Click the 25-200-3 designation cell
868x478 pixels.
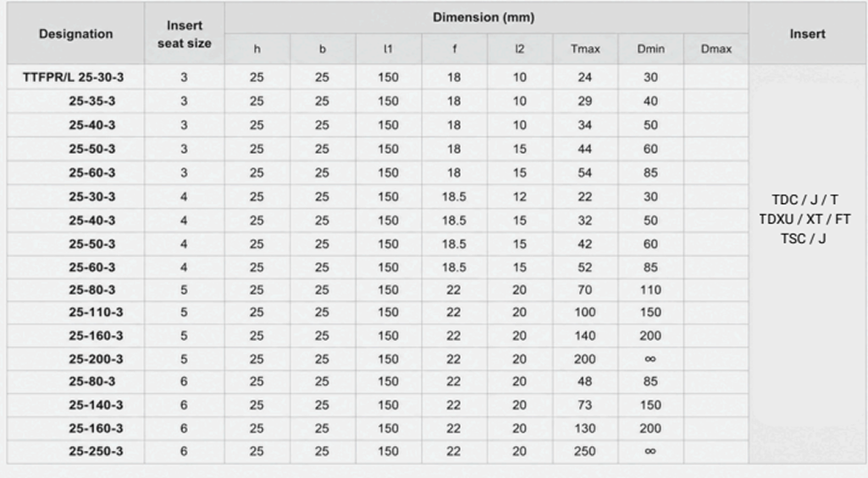click(76, 359)
